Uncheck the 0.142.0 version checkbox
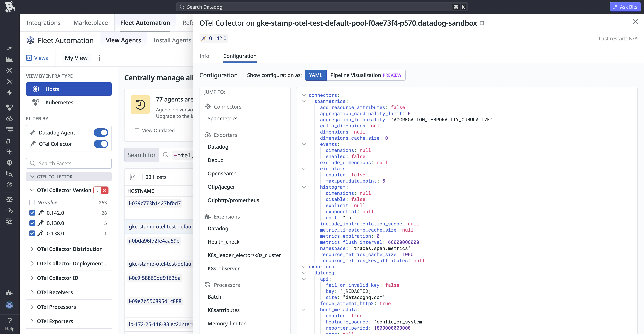Viewport: 644px width, 334px height. [32, 213]
